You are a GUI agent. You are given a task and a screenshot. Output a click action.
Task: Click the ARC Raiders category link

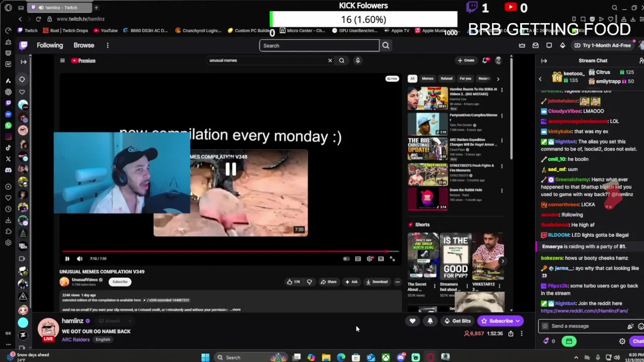pyautogui.click(x=75, y=339)
